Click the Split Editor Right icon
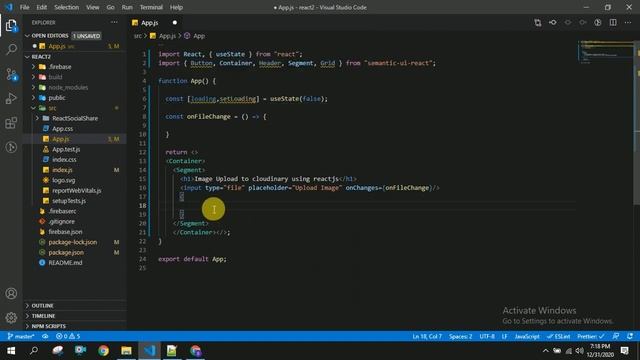This screenshot has width=640, height=360. click(613, 23)
